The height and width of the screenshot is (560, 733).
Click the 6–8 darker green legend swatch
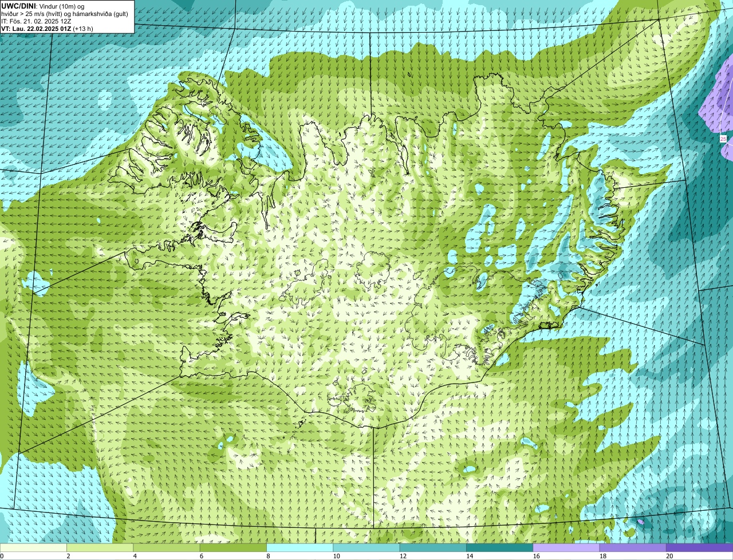click(x=234, y=547)
